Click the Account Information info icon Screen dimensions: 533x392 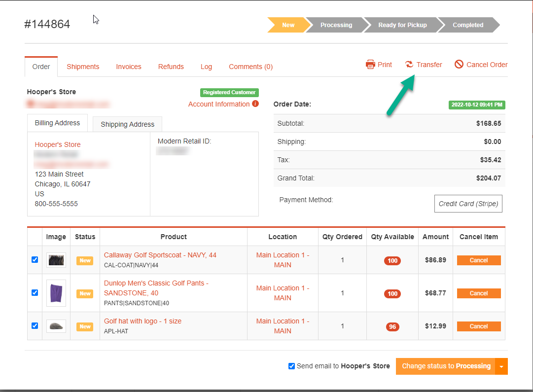click(255, 104)
